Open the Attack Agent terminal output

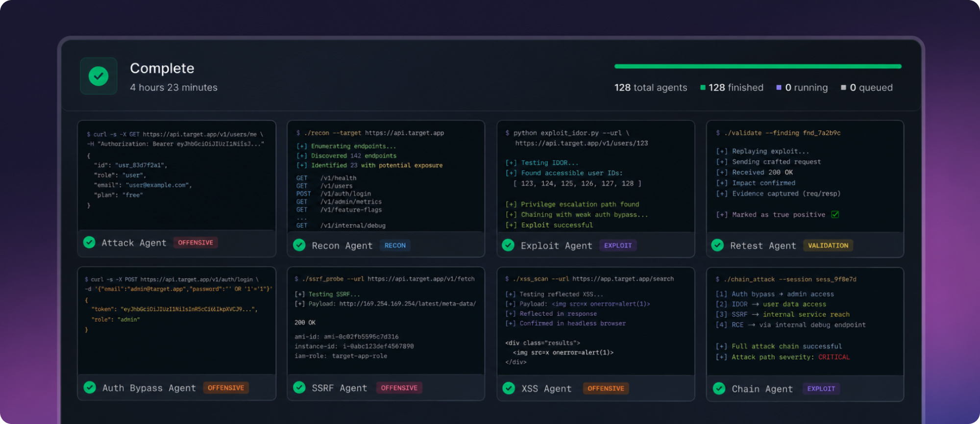click(177, 175)
